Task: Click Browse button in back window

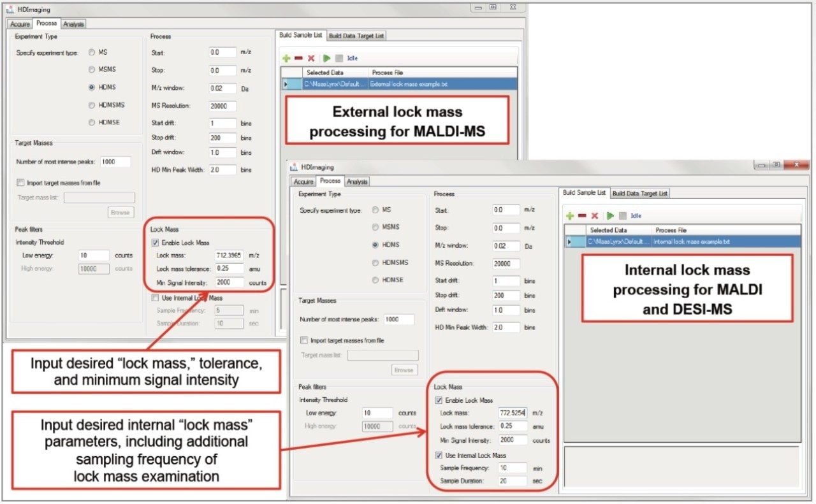Action: [x=120, y=212]
